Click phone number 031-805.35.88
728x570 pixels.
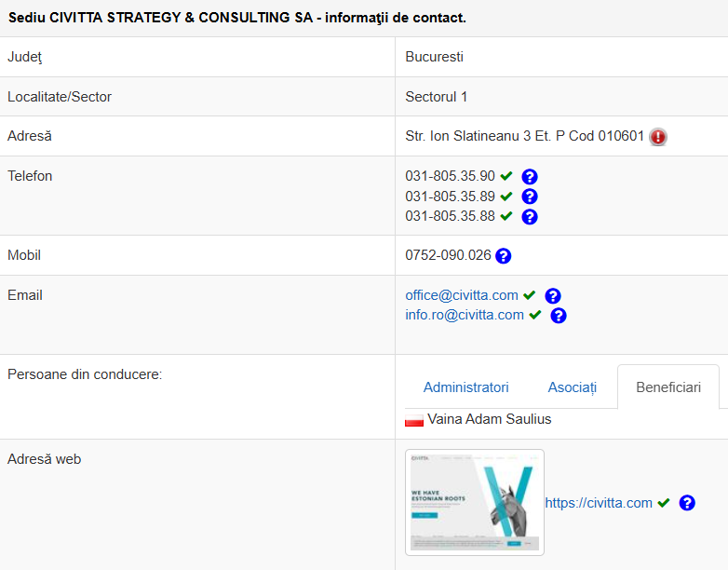pyautogui.click(x=450, y=216)
